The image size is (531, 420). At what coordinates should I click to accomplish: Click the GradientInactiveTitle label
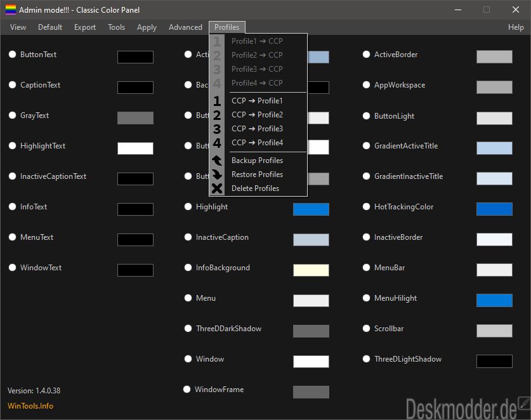pyautogui.click(x=409, y=176)
